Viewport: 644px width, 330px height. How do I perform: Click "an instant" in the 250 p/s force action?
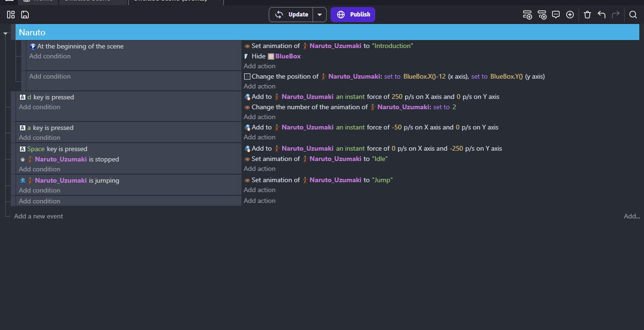pyautogui.click(x=350, y=97)
